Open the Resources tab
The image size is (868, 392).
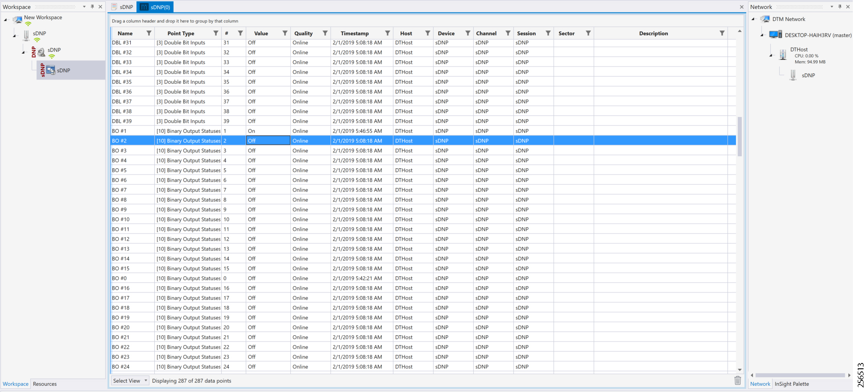(45, 384)
